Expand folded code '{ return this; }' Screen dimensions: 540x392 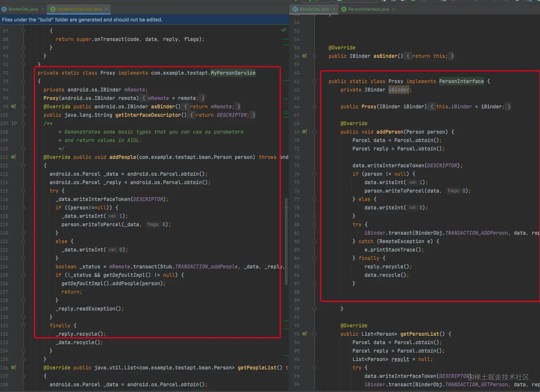430,56
